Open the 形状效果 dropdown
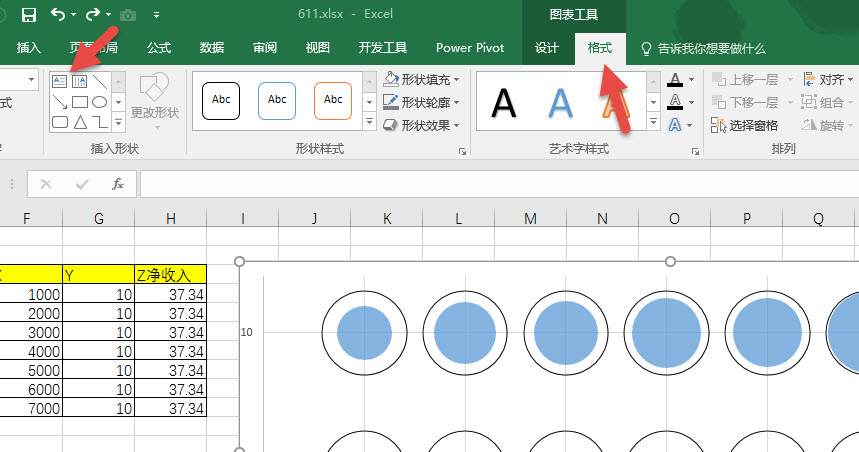 [421, 125]
